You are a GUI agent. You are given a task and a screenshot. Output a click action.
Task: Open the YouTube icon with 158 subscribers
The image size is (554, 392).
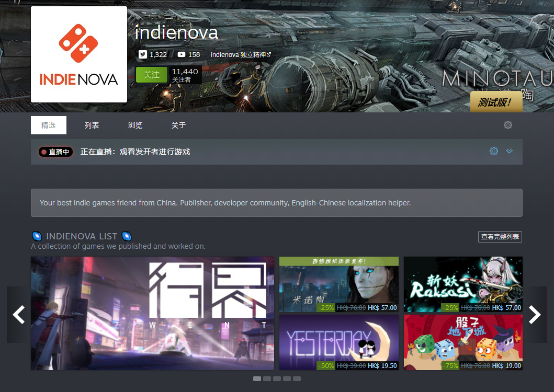coord(181,54)
